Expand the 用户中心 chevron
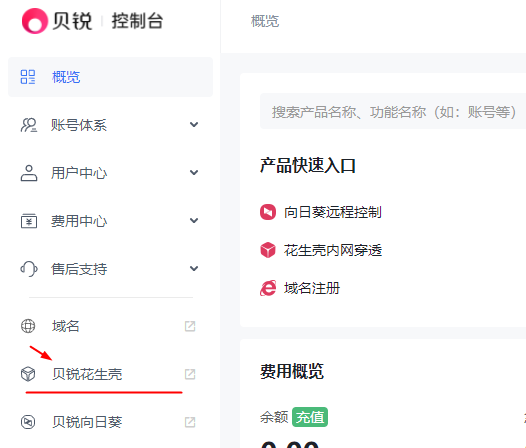 [x=194, y=172]
